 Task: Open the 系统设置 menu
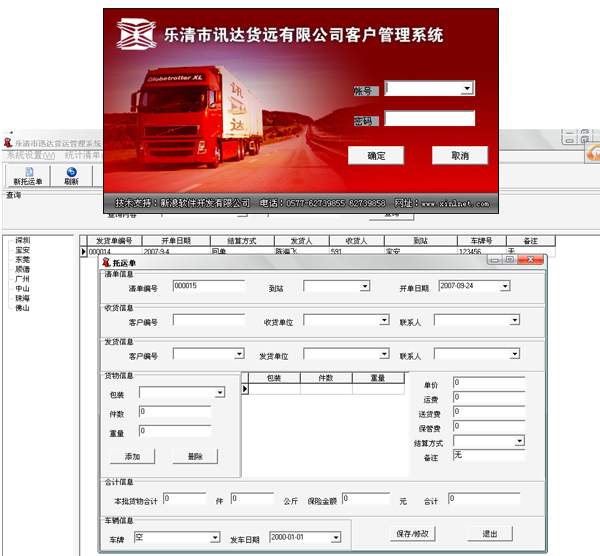point(30,155)
